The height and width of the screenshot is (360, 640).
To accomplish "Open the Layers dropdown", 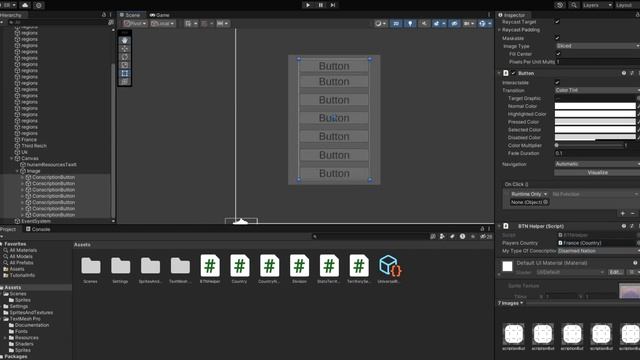I will [597, 5].
